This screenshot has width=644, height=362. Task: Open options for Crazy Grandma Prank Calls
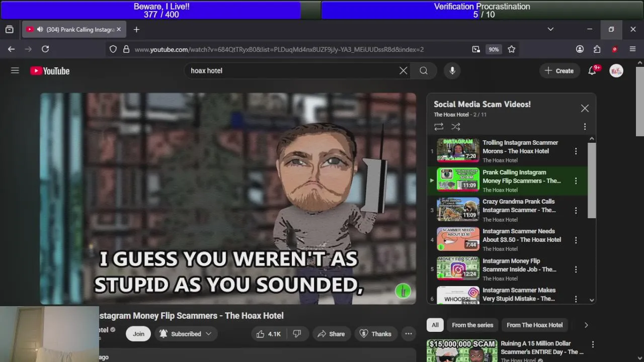[x=576, y=210]
